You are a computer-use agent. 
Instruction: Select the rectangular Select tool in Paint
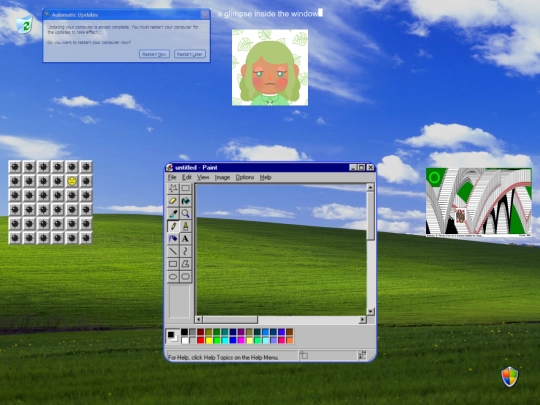click(186, 188)
